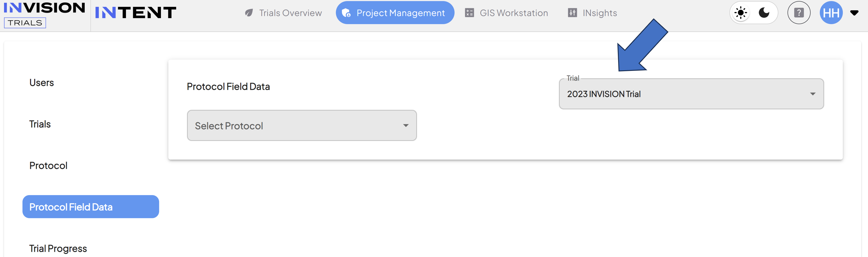Select Users in the sidebar
Screen dimensions: 868x257
pos(42,82)
